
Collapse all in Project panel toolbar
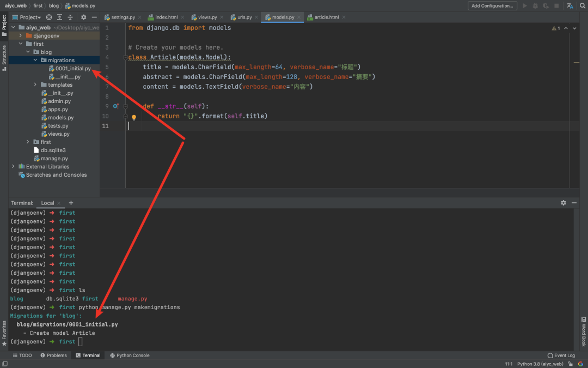pos(70,17)
